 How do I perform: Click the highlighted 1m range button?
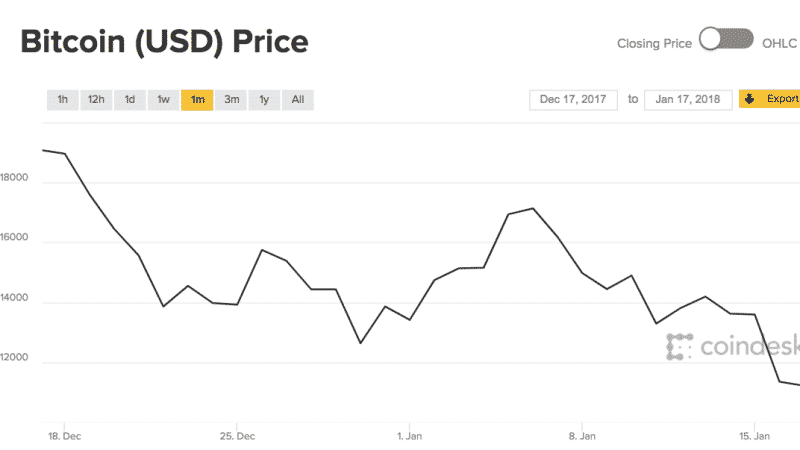coord(197,99)
